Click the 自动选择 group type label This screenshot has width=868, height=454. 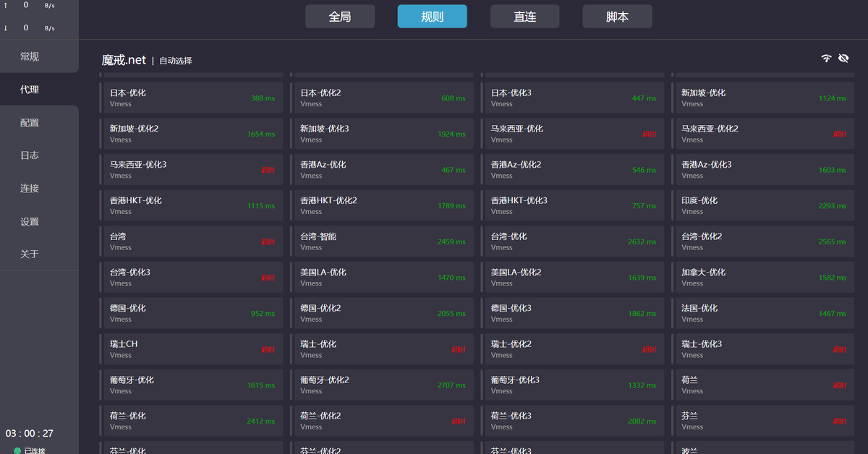pos(176,61)
